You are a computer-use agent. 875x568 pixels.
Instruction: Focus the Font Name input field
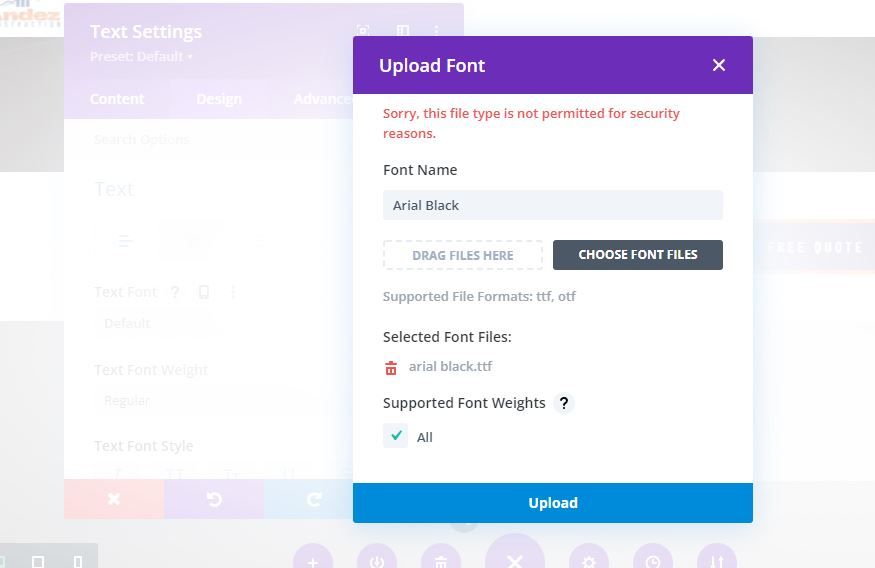pyautogui.click(x=552, y=205)
